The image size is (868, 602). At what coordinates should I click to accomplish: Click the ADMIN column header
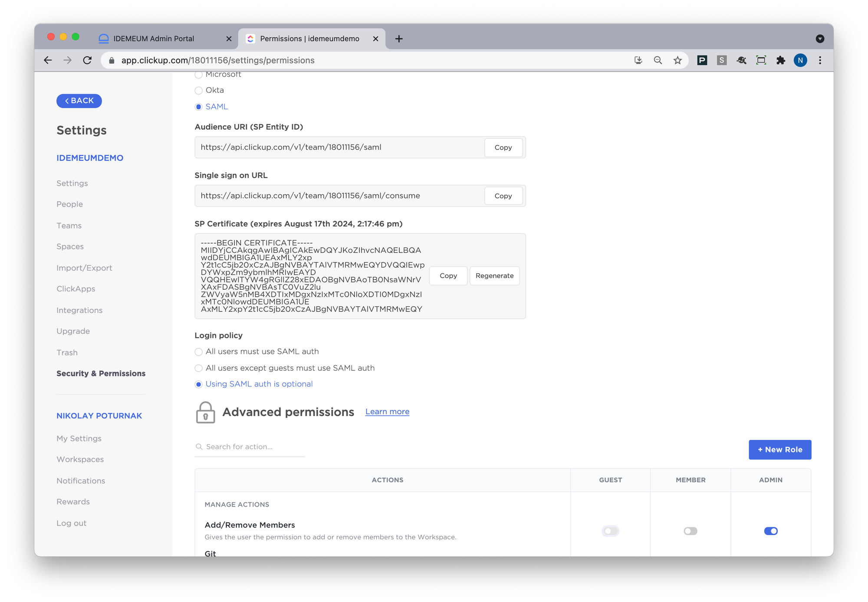771,480
